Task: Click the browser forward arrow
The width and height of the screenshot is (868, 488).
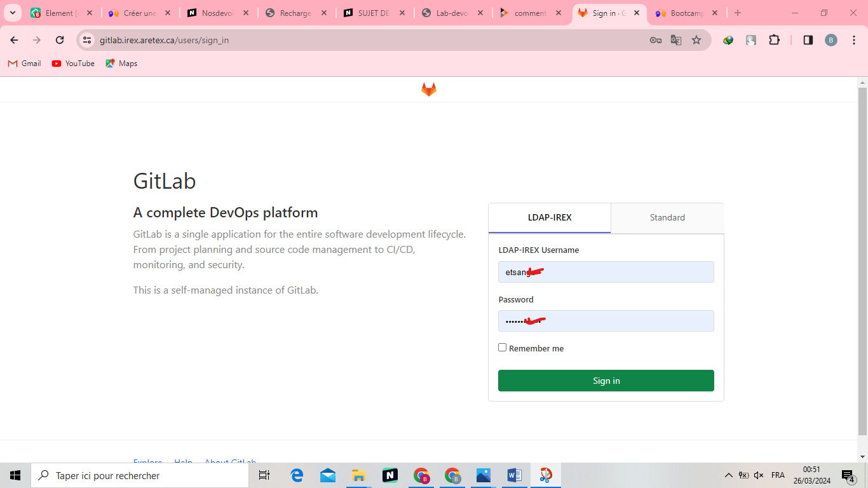Action: [x=37, y=40]
